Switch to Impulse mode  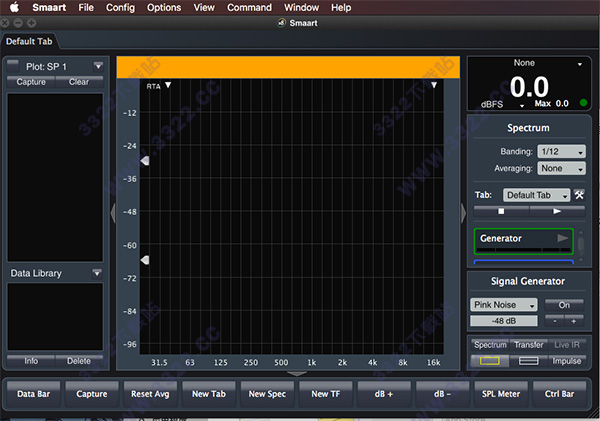(567, 361)
